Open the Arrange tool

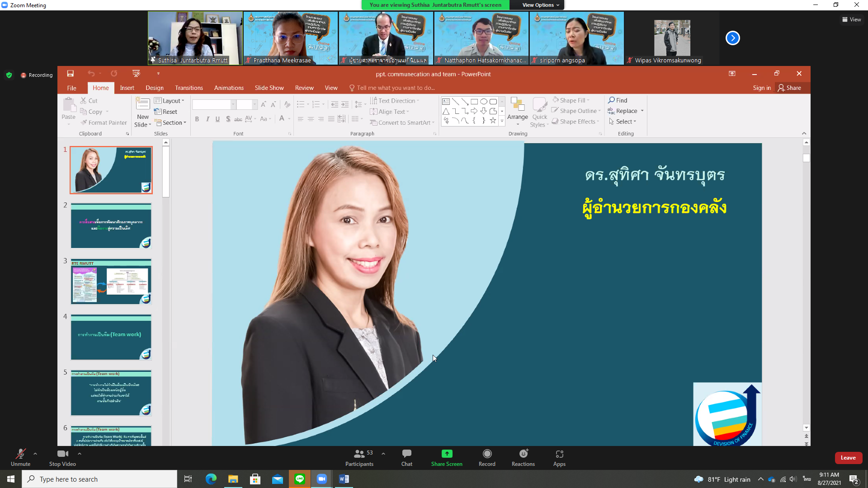pos(518,112)
